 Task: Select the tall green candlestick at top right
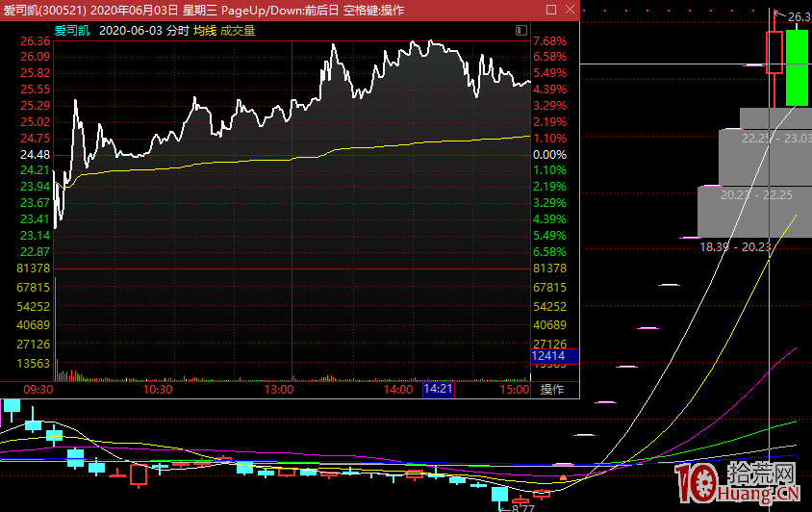797,67
